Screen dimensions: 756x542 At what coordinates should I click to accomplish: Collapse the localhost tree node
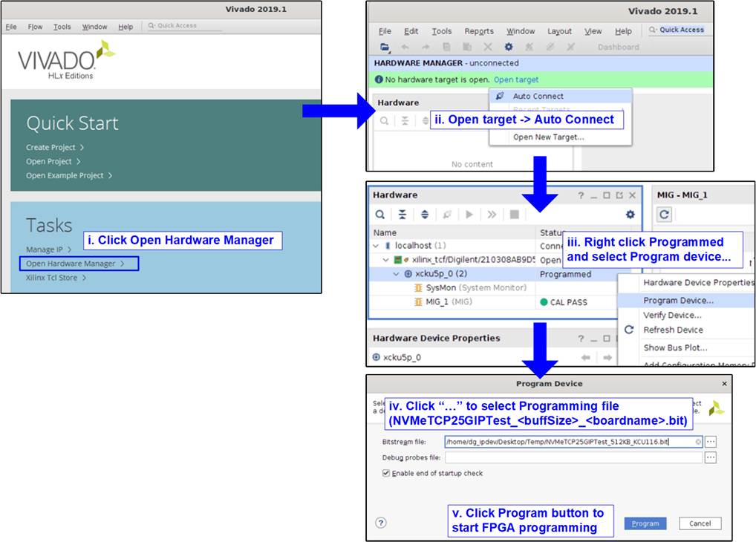(377, 246)
